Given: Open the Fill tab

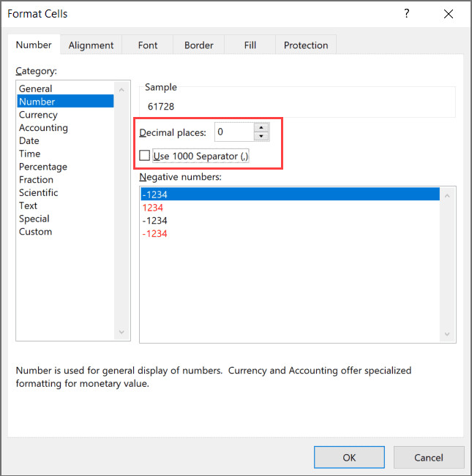Looking at the screenshot, I should tap(250, 45).
